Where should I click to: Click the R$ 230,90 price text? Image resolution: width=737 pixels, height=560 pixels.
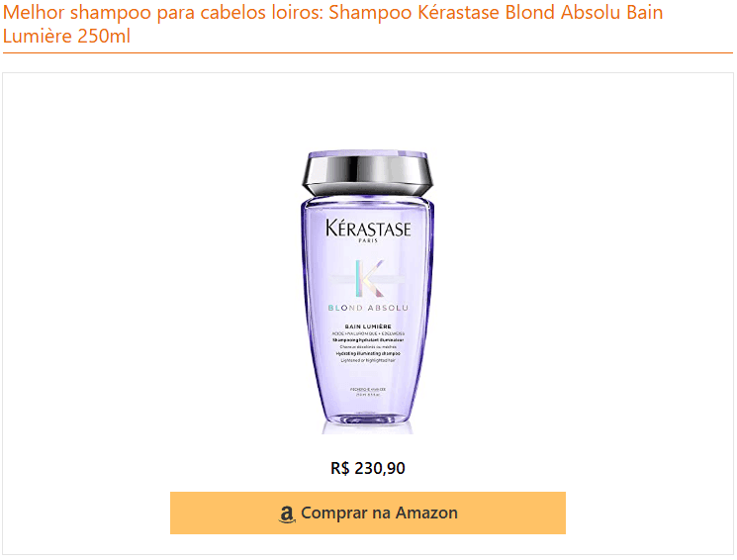[x=368, y=468]
